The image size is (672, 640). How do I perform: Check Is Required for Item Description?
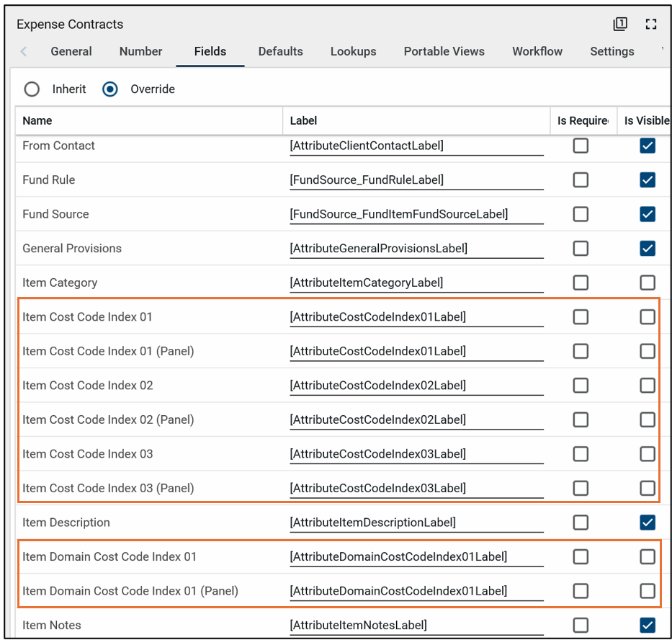[x=581, y=523]
